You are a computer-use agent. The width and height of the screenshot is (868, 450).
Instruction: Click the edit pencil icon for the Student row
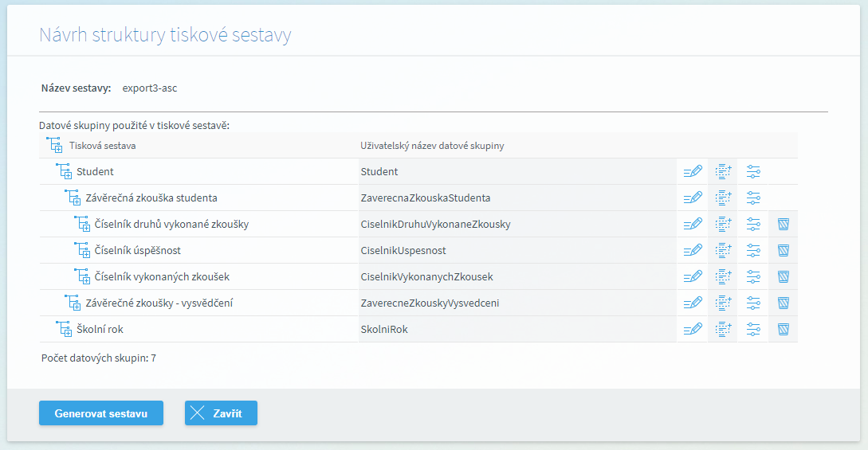click(x=693, y=171)
